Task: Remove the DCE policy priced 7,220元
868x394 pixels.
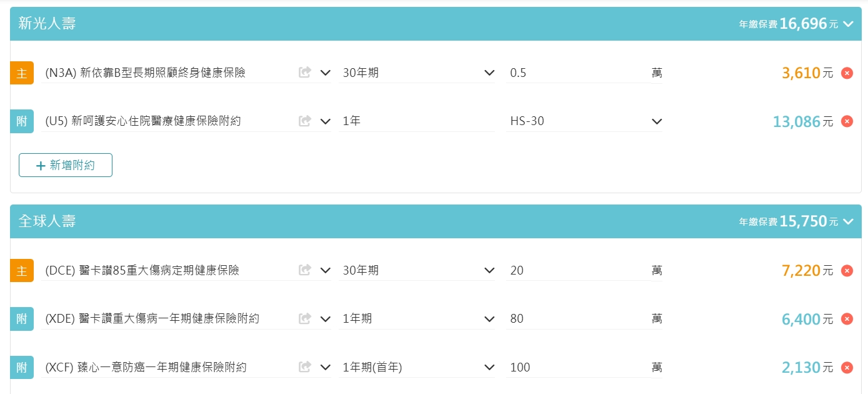Action: pos(847,271)
